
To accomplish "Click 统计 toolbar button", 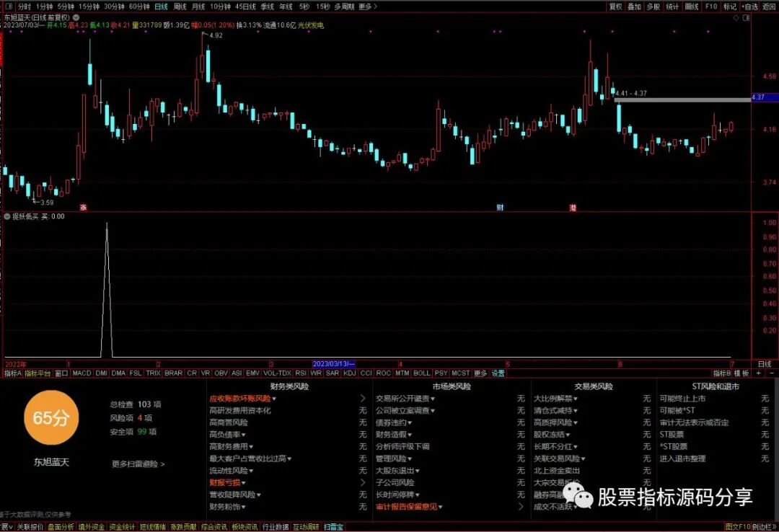I will click(x=672, y=6).
